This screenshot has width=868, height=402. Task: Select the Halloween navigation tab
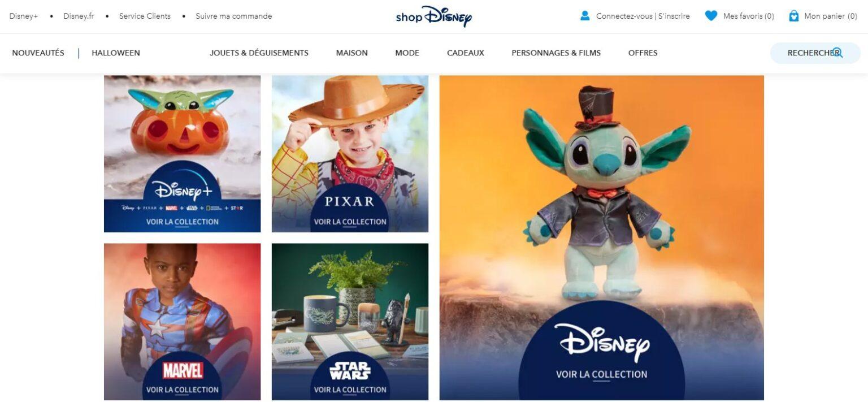(116, 53)
